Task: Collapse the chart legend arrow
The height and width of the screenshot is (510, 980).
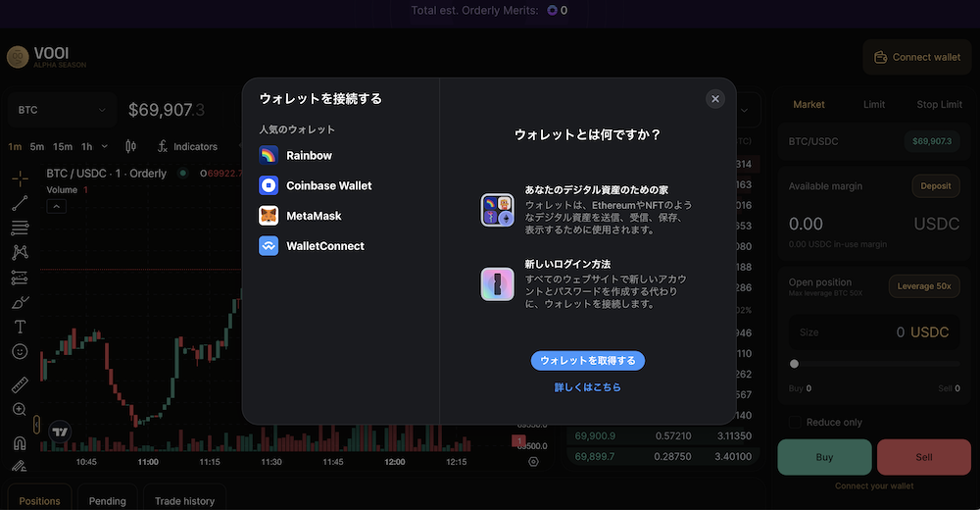Action: [x=56, y=206]
